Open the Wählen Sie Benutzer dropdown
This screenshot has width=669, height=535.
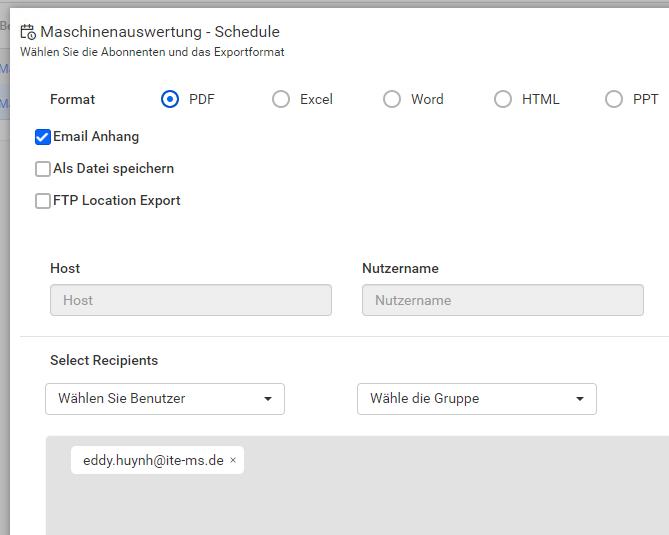click(x=165, y=399)
